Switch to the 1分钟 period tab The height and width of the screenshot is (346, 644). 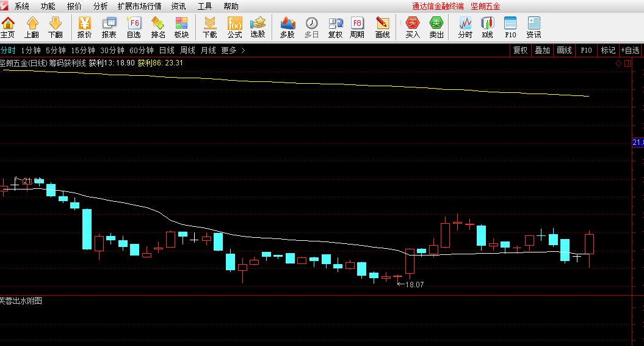[x=31, y=50]
